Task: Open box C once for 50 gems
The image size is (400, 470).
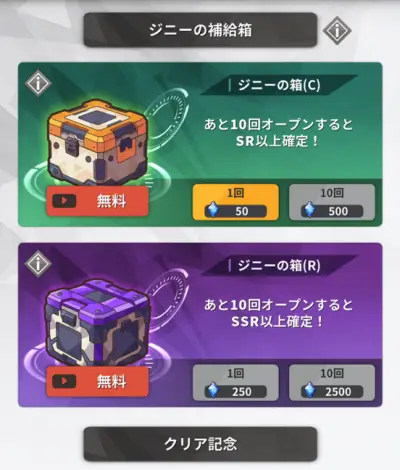Action: point(236,202)
